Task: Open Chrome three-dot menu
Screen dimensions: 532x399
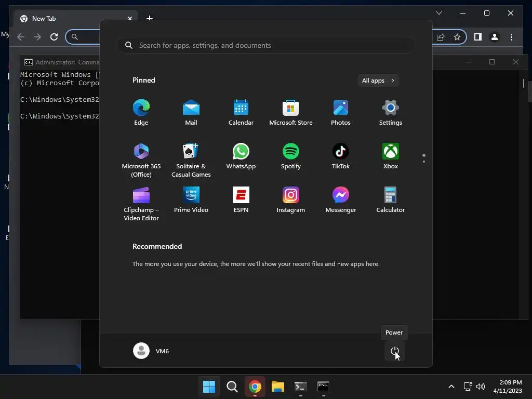Action: pos(511,37)
